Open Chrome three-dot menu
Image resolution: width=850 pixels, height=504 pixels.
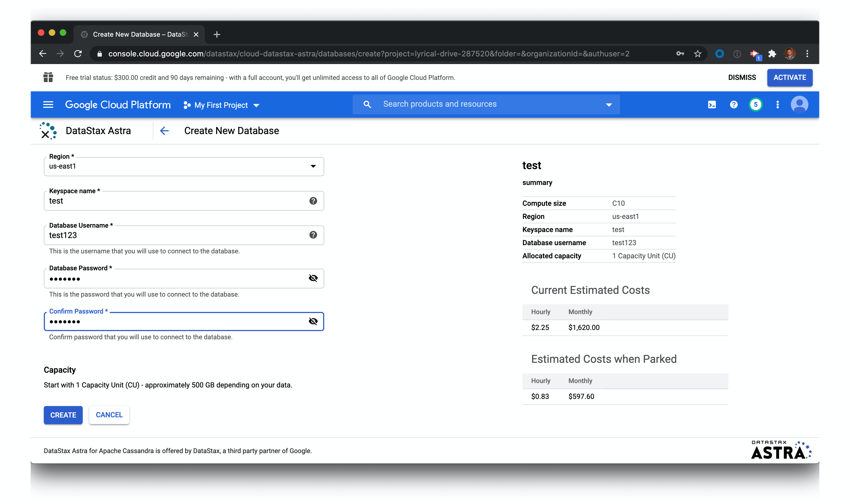pyautogui.click(x=807, y=54)
